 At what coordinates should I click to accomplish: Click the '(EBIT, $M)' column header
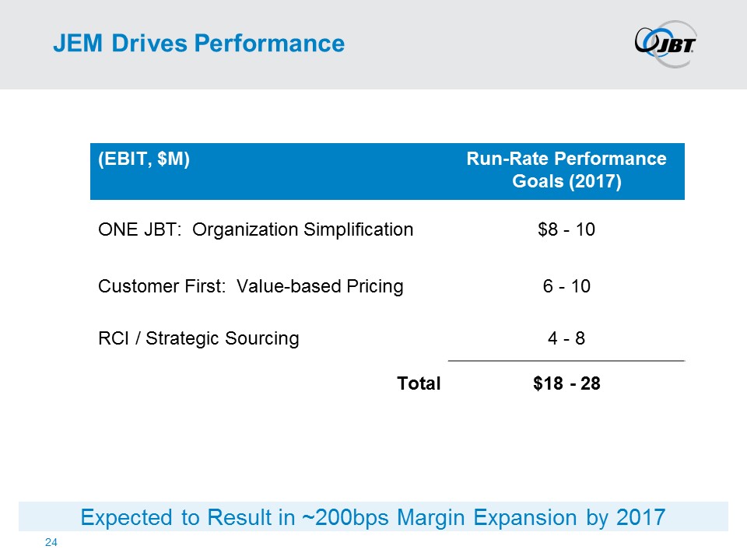point(144,159)
